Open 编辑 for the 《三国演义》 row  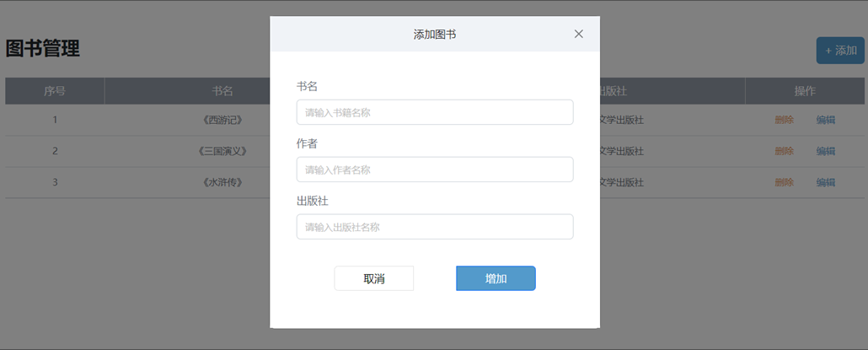click(825, 151)
